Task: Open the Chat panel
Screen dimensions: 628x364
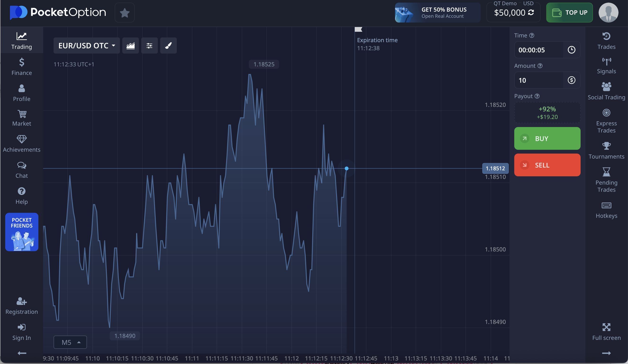Action: tap(22, 170)
